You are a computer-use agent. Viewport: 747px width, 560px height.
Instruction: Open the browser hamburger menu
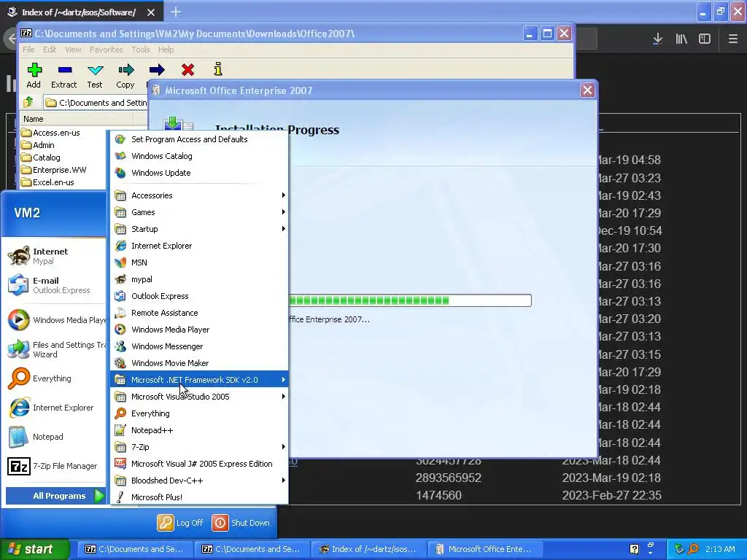[733, 39]
